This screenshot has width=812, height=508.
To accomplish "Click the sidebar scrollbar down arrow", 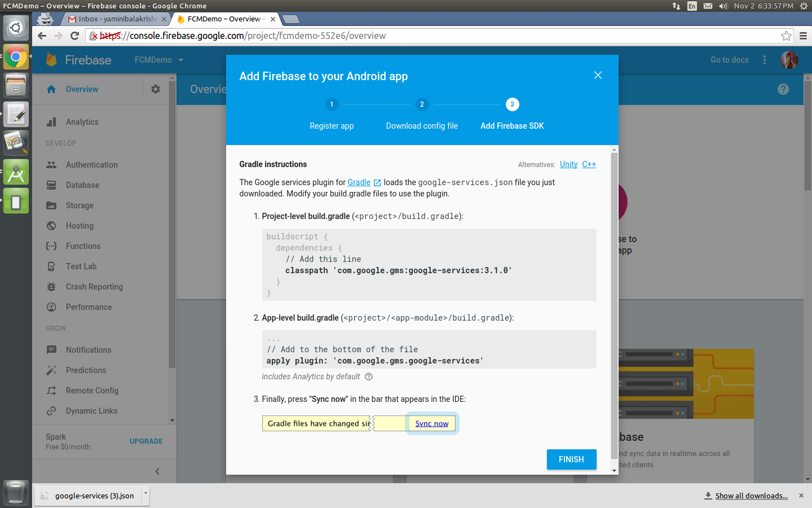I will (x=172, y=421).
